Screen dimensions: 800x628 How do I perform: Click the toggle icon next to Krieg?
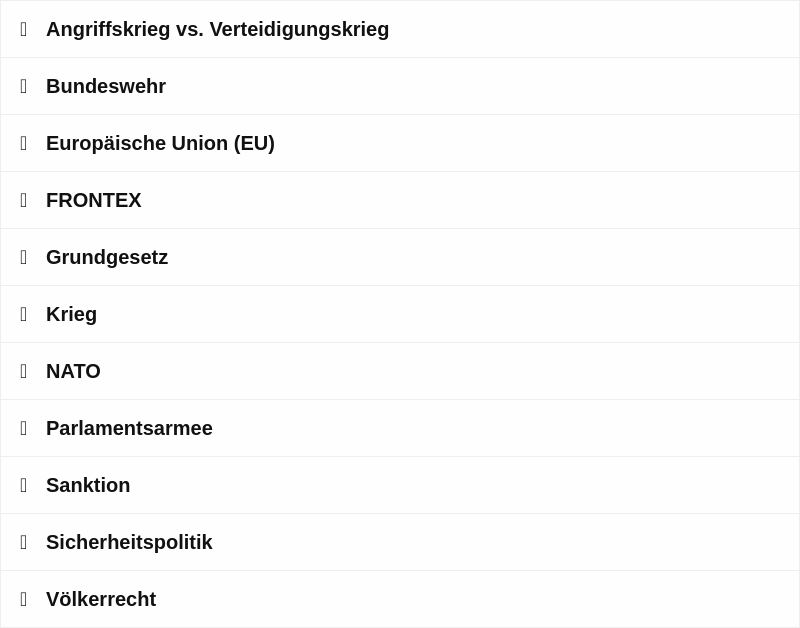[x=23, y=314]
